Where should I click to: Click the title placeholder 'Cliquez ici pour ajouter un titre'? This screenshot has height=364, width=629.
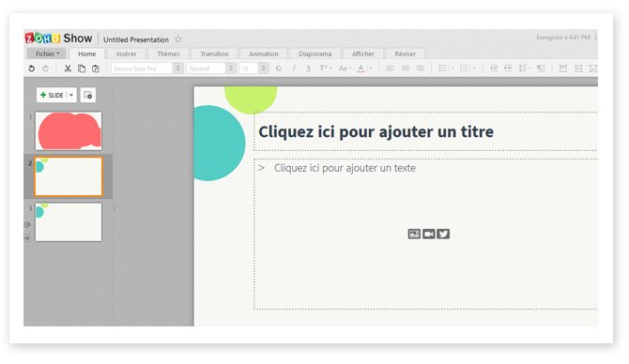point(376,132)
